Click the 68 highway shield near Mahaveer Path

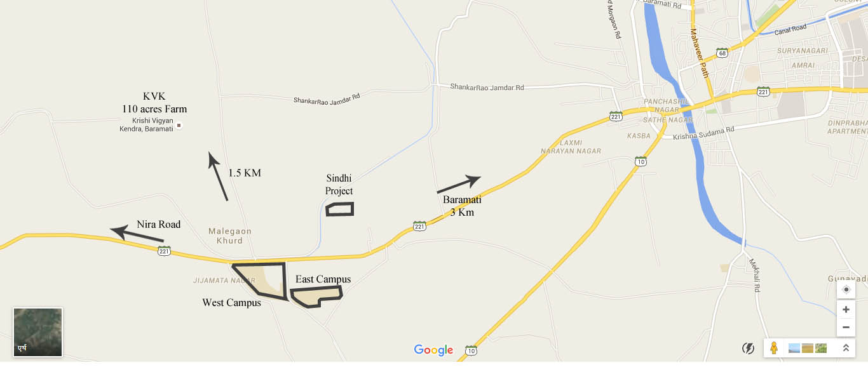[722, 53]
